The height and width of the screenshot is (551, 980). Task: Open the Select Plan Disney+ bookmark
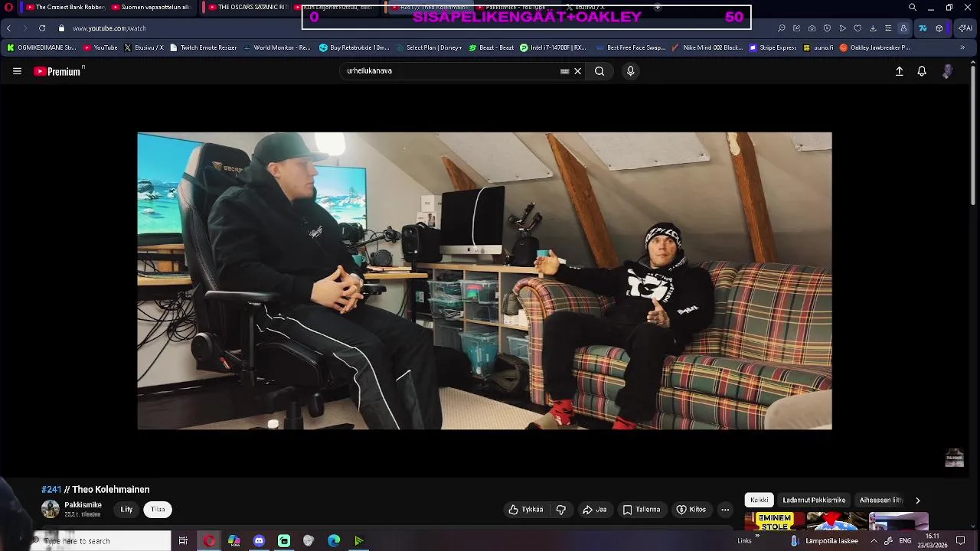[x=429, y=47]
